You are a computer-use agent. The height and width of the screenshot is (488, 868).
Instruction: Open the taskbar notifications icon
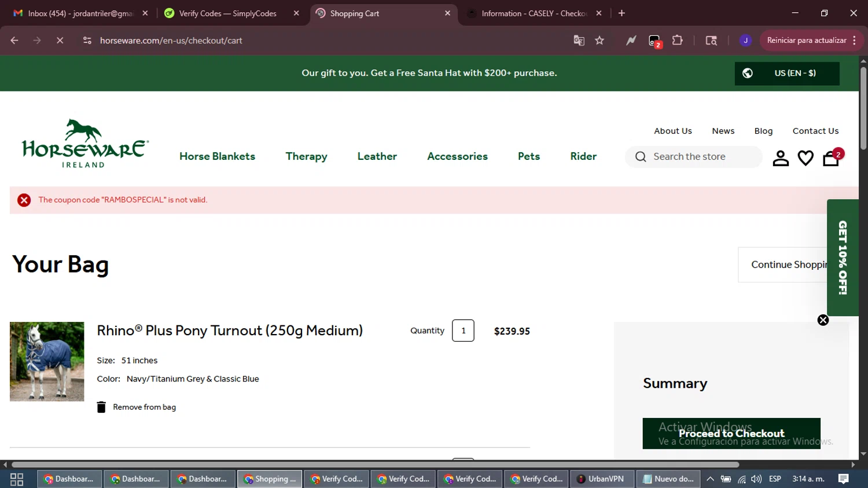(844, 479)
